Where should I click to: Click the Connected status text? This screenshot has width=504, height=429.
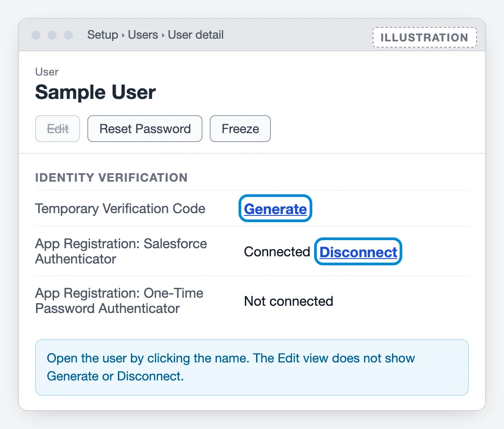pyautogui.click(x=277, y=252)
